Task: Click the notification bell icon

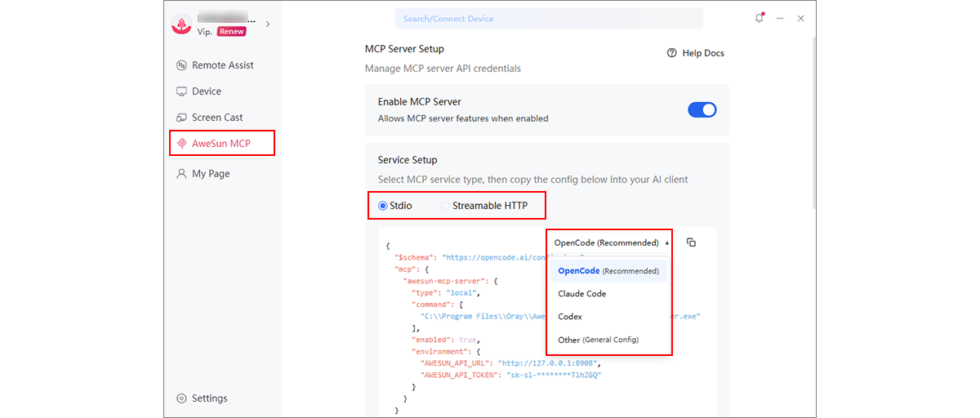Action: coord(759,18)
